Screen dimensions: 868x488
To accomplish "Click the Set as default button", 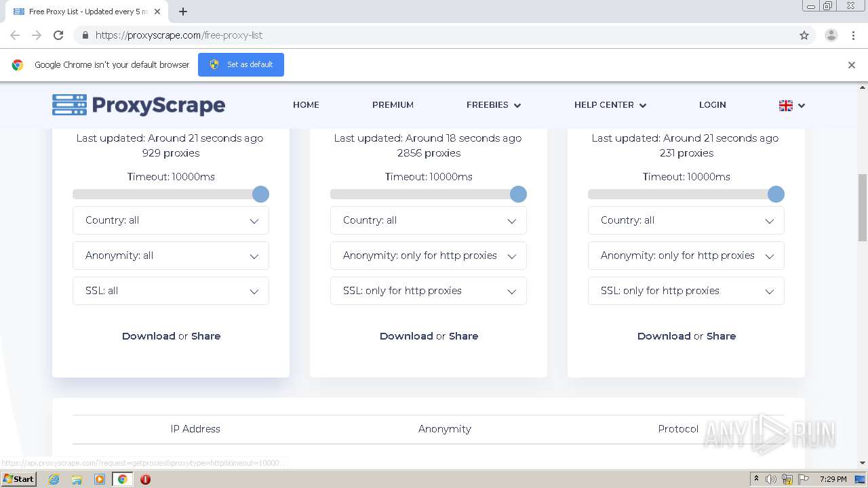I will point(241,64).
